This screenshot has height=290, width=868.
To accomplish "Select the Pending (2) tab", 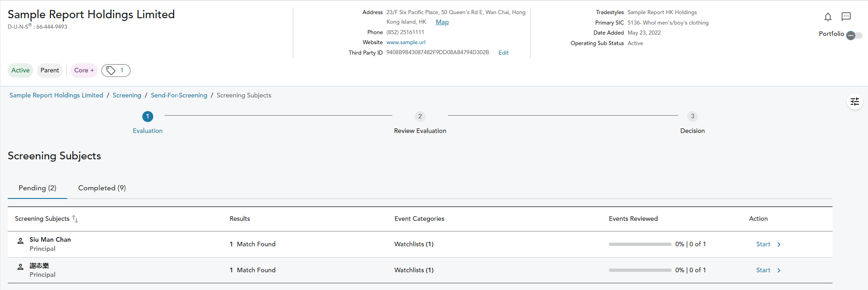I will (37, 188).
